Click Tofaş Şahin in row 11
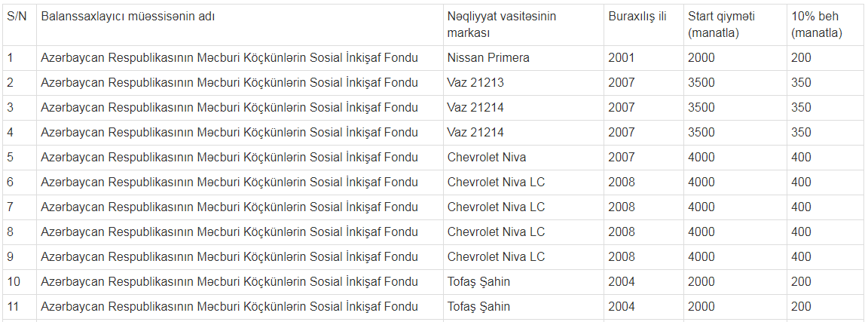 coord(478,307)
